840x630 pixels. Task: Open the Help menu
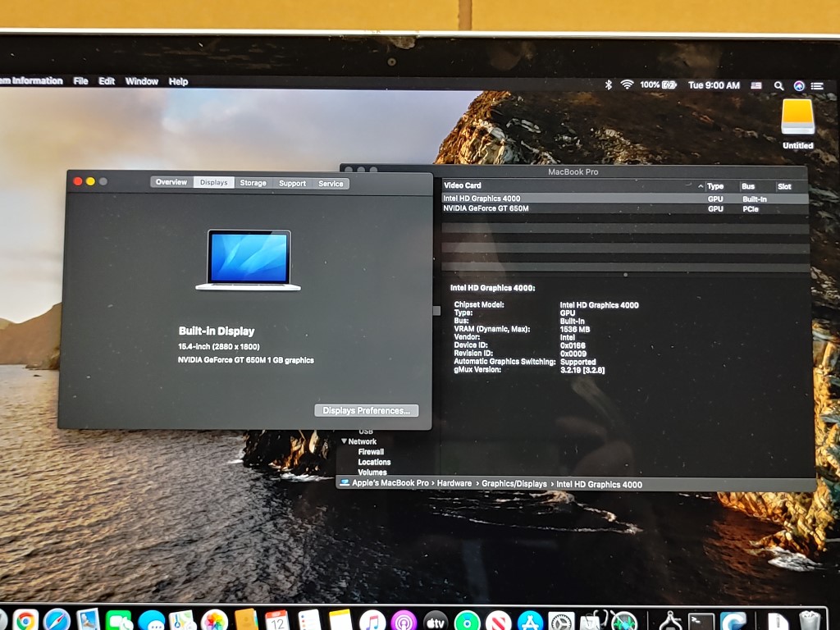pyautogui.click(x=178, y=81)
